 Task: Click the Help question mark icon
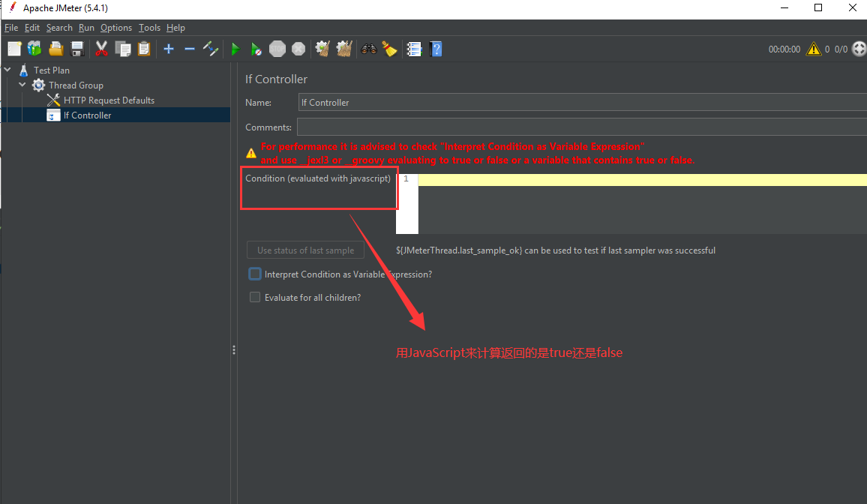coord(436,49)
